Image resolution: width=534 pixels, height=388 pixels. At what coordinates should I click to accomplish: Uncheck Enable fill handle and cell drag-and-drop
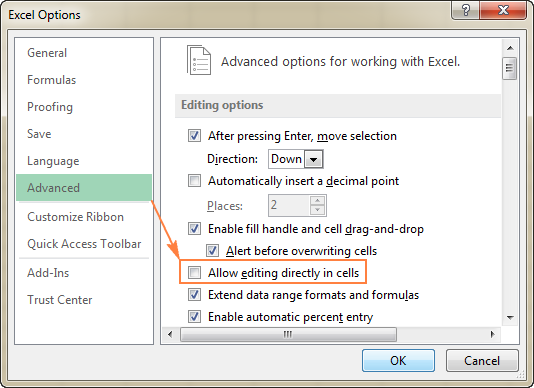(194, 229)
